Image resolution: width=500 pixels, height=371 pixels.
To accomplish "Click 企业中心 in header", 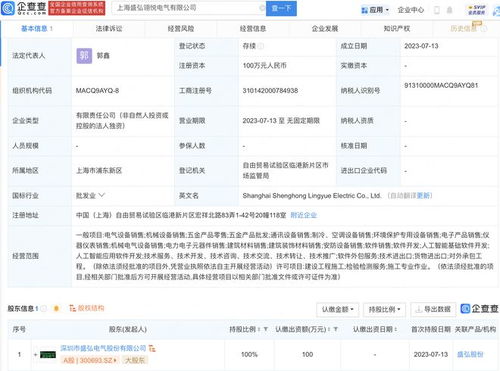I will click(411, 10).
